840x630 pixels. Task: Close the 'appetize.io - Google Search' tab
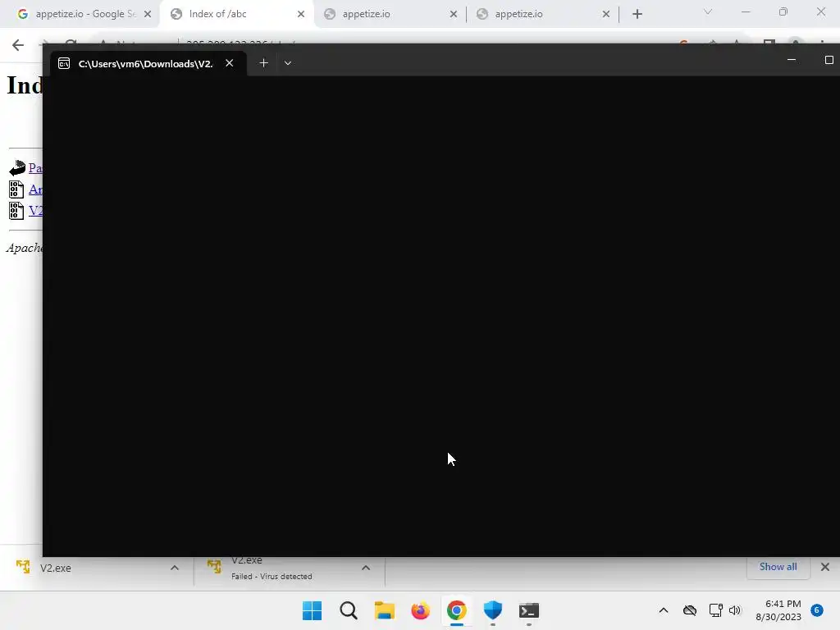tap(148, 14)
